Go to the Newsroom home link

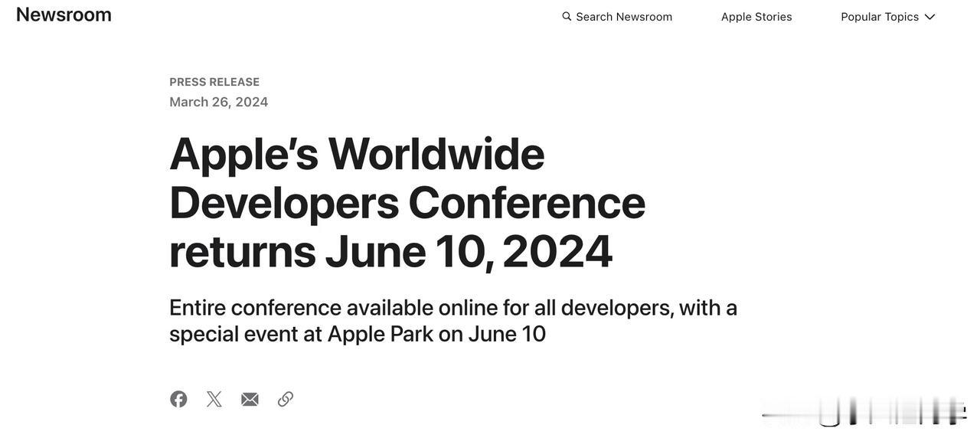(64, 15)
